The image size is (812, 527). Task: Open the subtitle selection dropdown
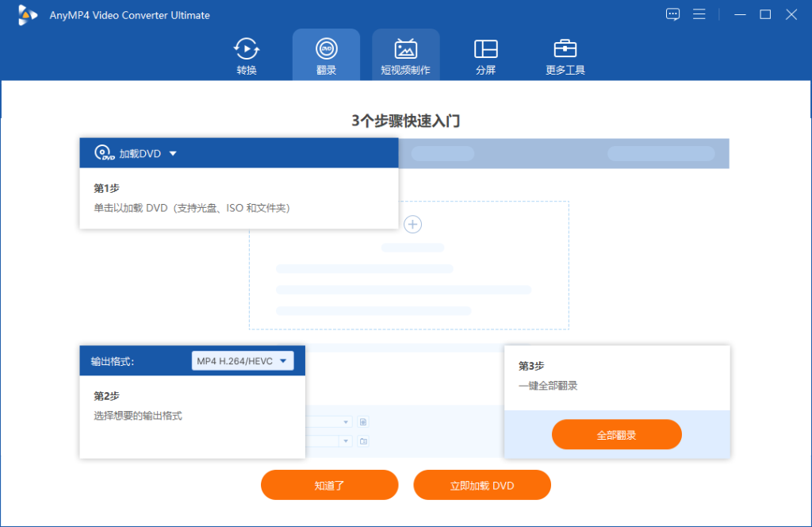point(346,441)
